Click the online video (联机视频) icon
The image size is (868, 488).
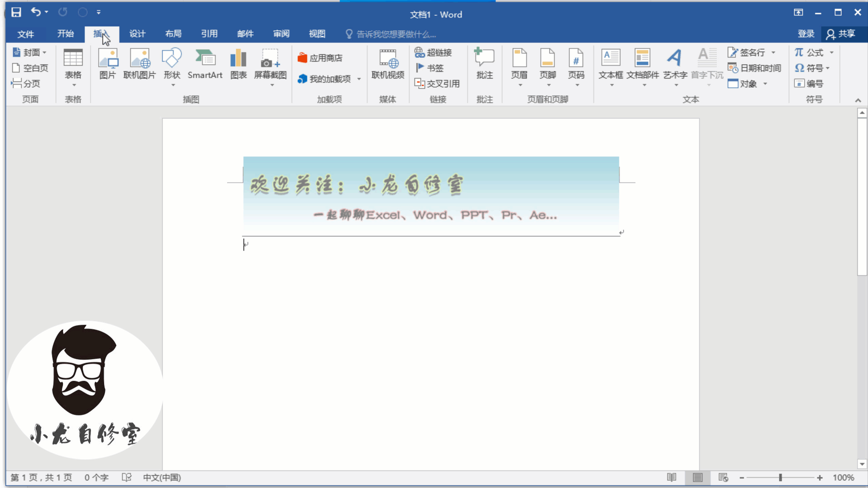[387, 64]
